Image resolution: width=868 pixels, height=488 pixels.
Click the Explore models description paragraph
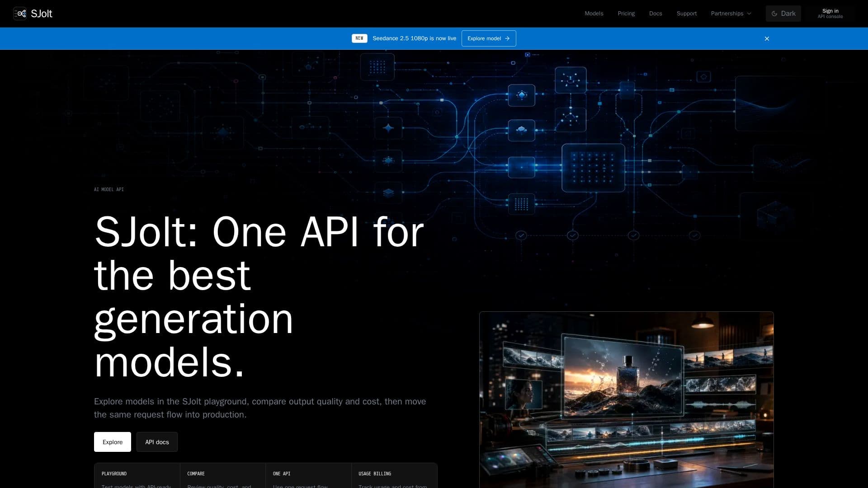(260, 408)
